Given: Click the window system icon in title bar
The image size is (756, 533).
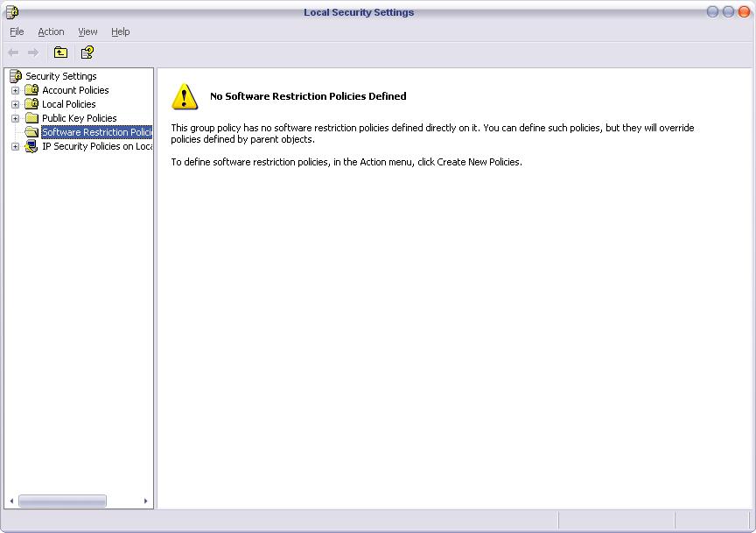Looking at the screenshot, I should [x=12, y=12].
